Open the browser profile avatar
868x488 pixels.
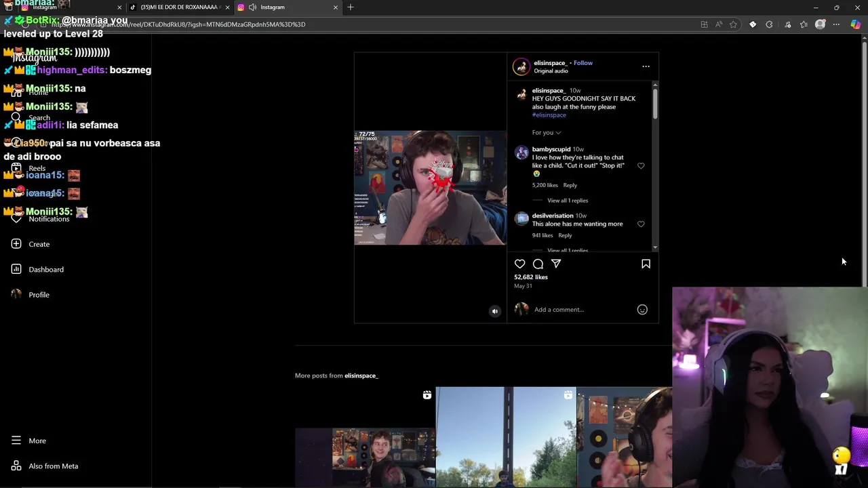820,24
